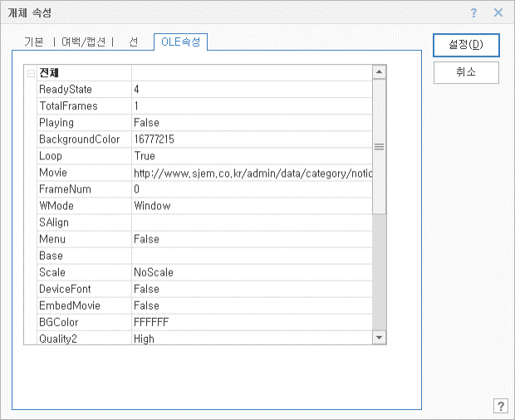Click the vertical scrollbar thumb
The width and height of the screenshot is (515, 420).
pos(380,147)
